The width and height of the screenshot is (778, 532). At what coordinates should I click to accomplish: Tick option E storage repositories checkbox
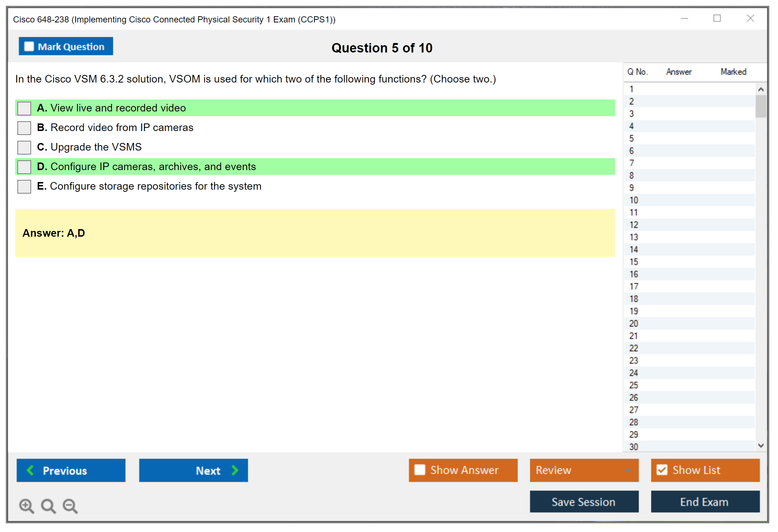(x=24, y=186)
